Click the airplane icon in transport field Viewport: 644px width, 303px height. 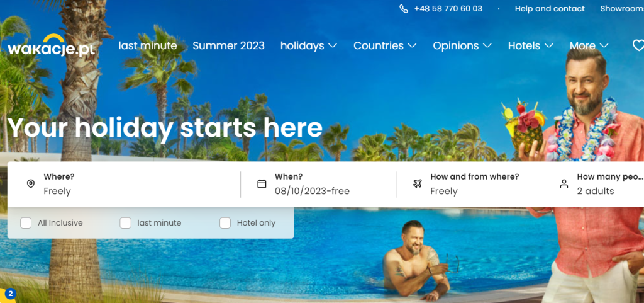418,184
